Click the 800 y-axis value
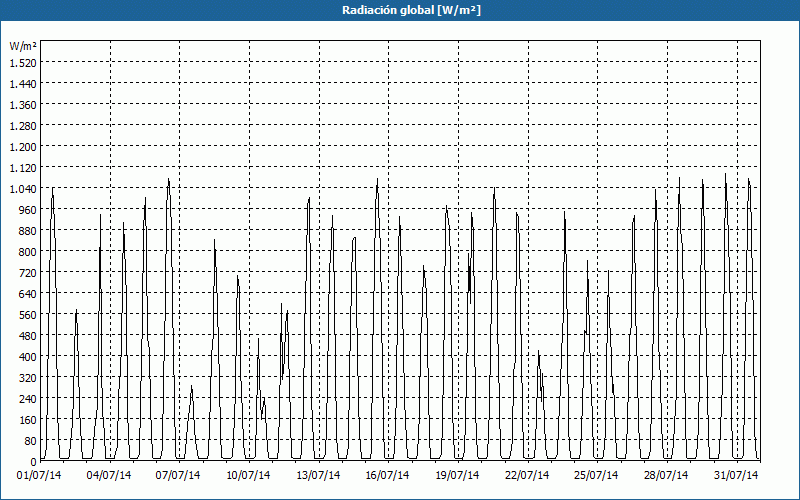This screenshot has width=800, height=500. (28, 252)
